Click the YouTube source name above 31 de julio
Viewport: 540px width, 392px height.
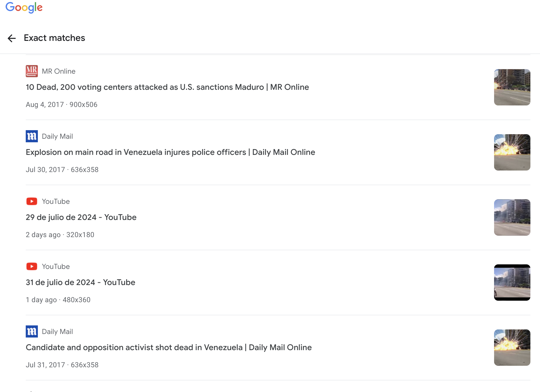(56, 267)
